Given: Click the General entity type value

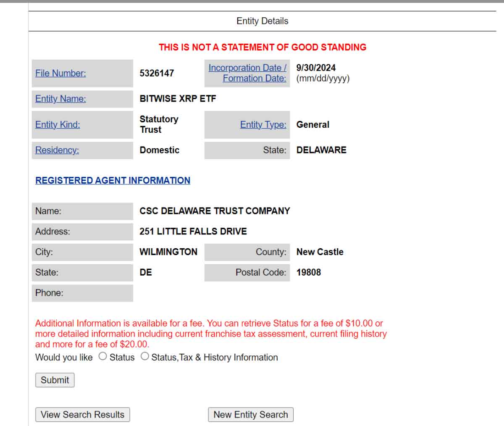Looking at the screenshot, I should click(312, 124).
